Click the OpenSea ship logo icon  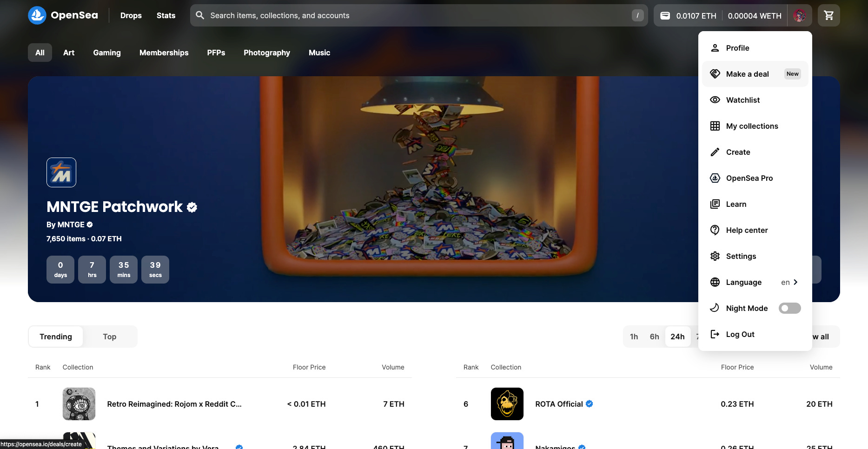click(37, 15)
